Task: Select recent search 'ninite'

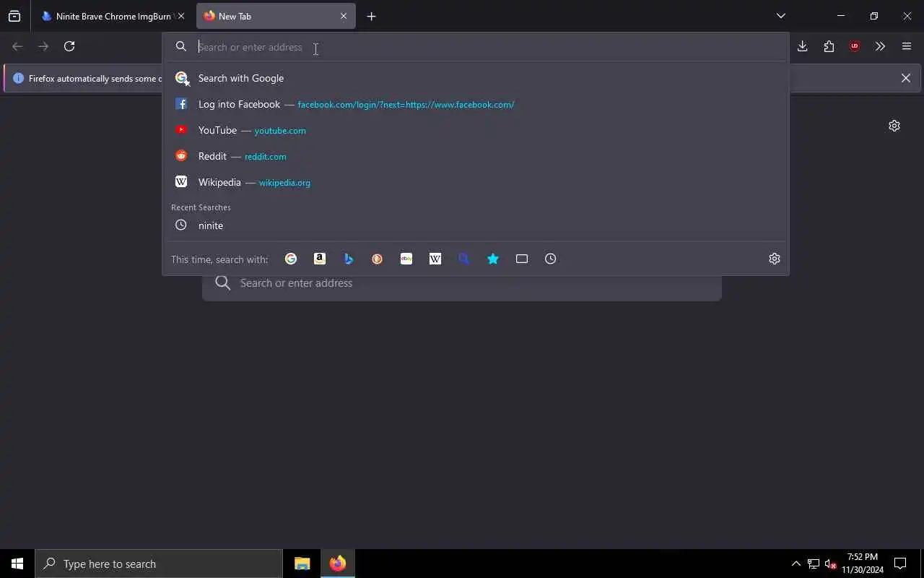Action: [x=476, y=225]
